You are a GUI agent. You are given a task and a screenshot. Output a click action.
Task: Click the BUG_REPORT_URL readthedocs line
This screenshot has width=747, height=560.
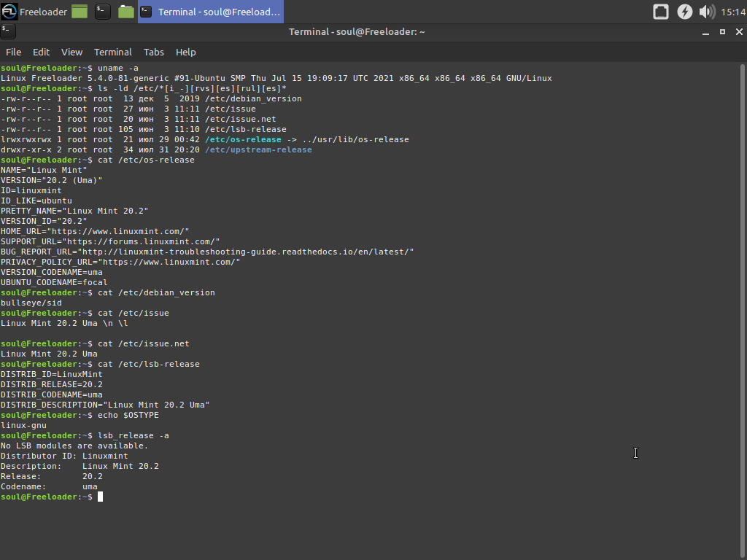tap(207, 252)
